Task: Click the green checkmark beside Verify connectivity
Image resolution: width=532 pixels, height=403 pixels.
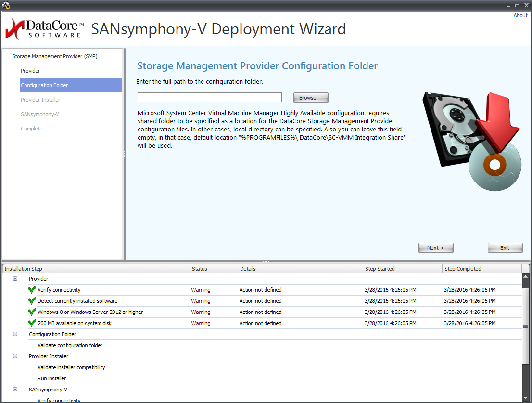Action: [x=32, y=290]
